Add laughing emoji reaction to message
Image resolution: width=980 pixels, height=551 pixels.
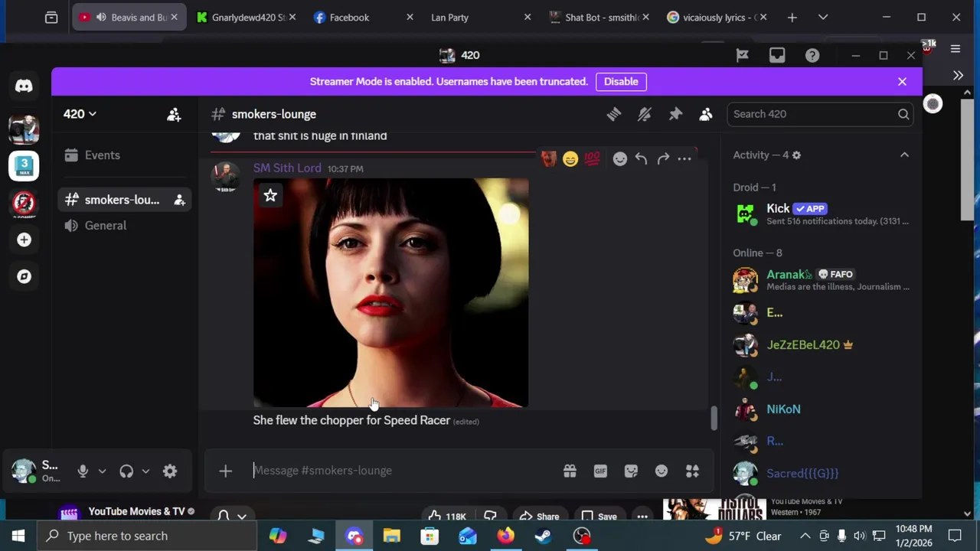[570, 158]
